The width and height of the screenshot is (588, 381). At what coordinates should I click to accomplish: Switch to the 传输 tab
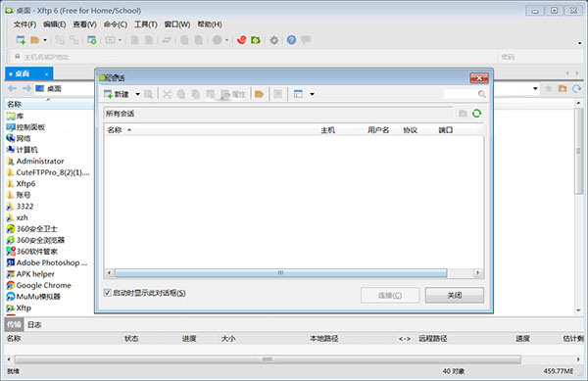[15, 325]
